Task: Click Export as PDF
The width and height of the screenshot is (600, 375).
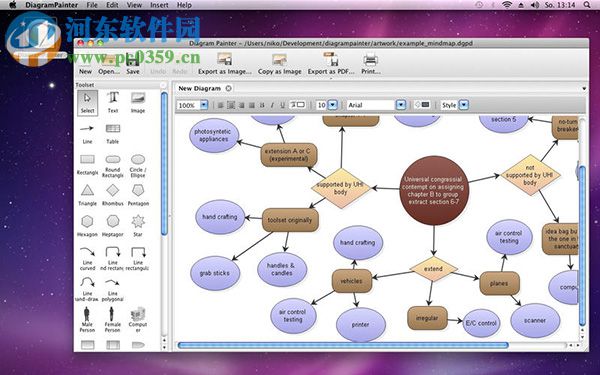Action: (x=331, y=64)
